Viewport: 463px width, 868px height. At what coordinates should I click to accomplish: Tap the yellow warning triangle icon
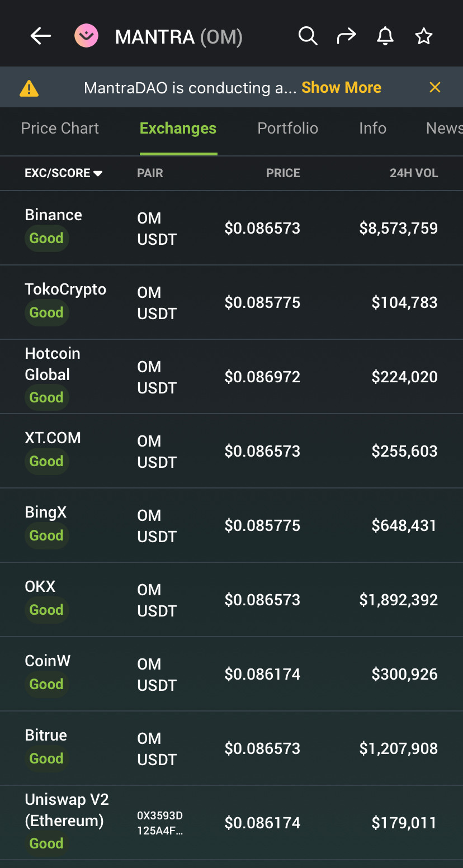tap(29, 88)
